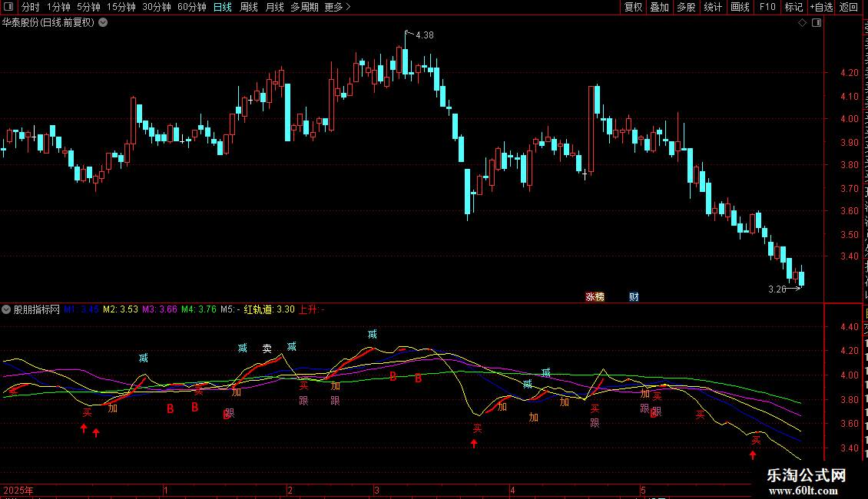Open the dropdown beside 华泰股份 title

pyautogui.click(x=103, y=23)
